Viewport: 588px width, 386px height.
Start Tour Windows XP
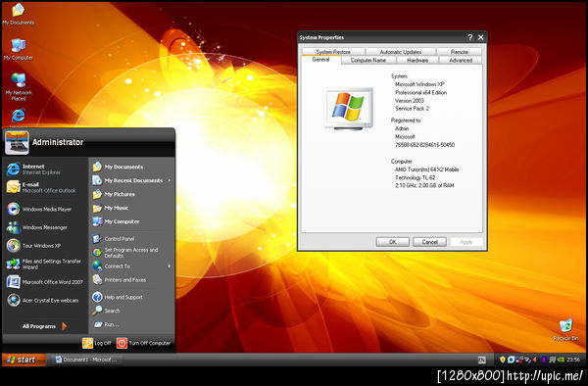click(x=45, y=246)
